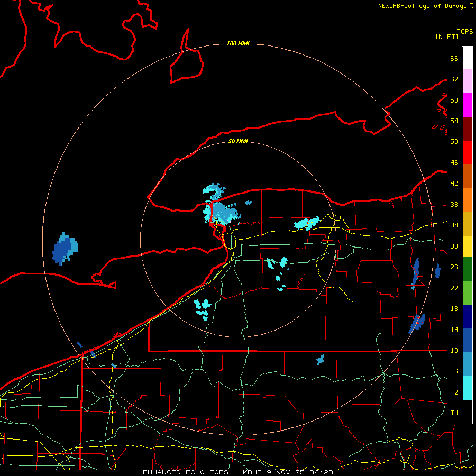Click the legend value '6'
The height and width of the screenshot is (476, 476).
coord(456,371)
